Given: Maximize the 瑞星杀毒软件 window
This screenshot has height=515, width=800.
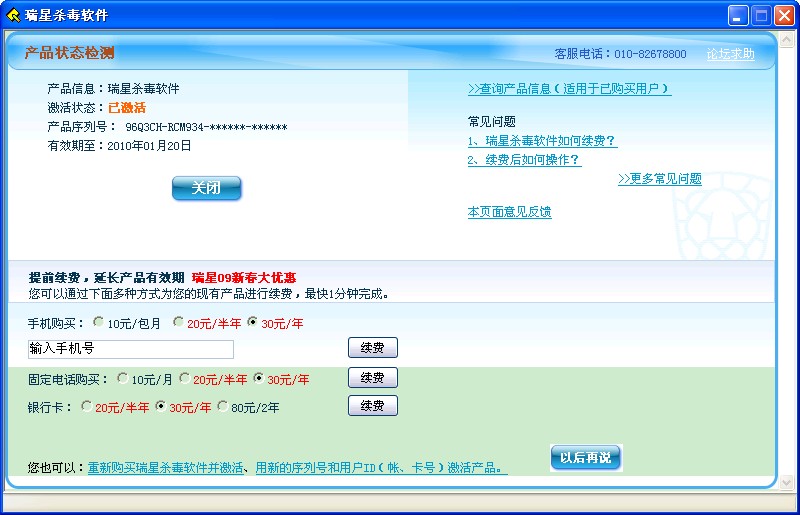Looking at the screenshot, I should 761,16.
